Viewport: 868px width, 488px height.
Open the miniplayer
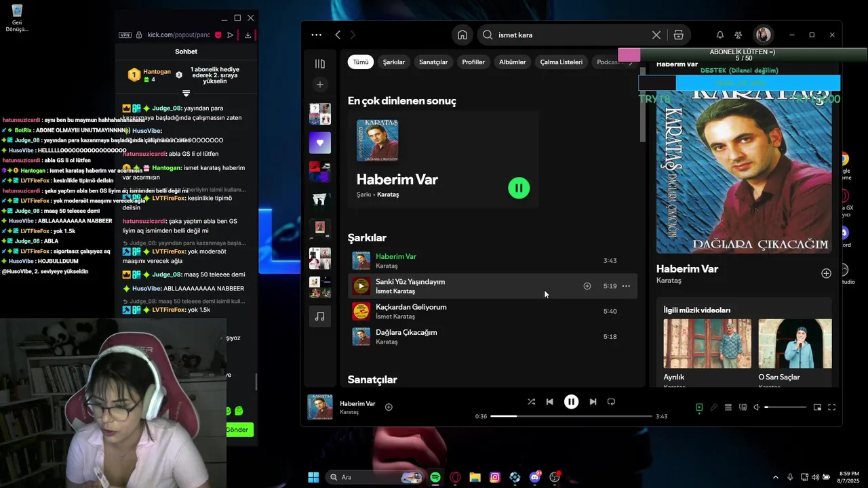coord(817,407)
